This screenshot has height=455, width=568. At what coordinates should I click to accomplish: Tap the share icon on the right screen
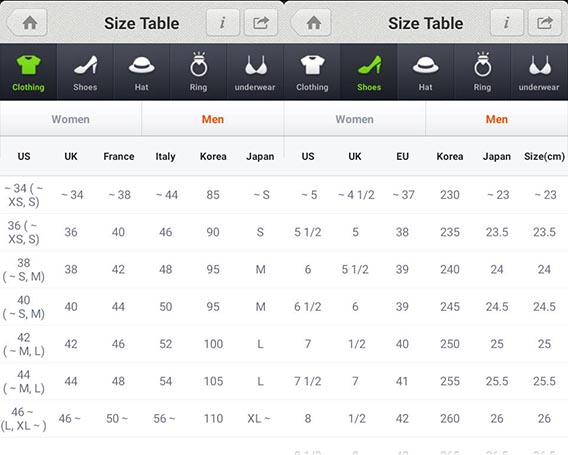[x=545, y=23]
